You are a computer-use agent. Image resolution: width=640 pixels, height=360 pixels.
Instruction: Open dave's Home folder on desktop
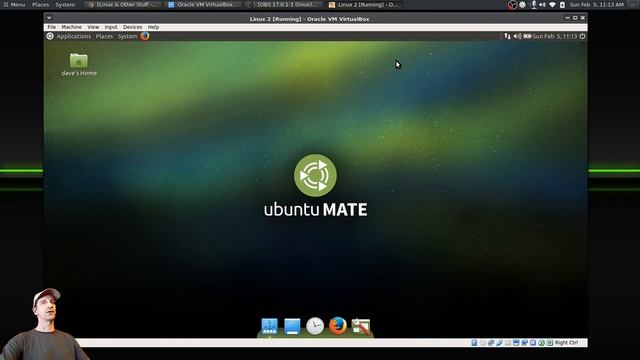pyautogui.click(x=79, y=64)
